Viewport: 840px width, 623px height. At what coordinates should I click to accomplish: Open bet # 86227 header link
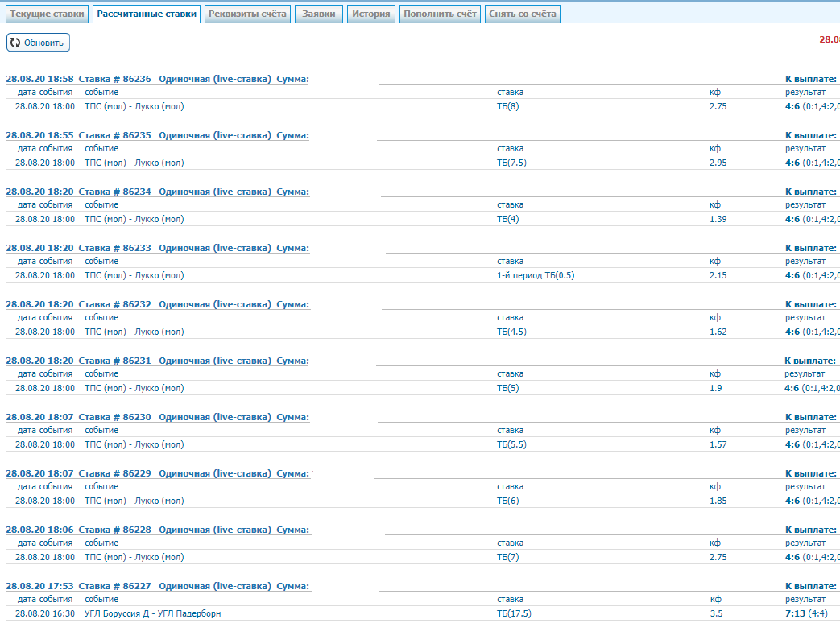click(157, 586)
